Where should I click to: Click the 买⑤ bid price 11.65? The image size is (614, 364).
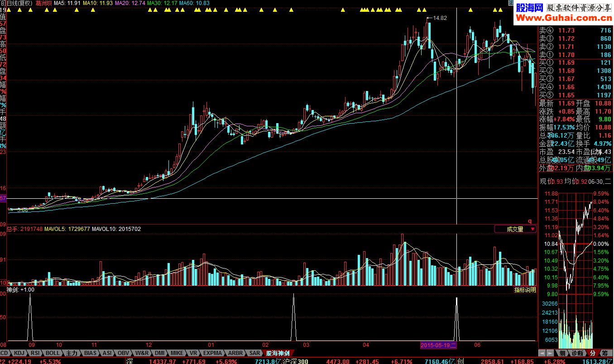point(566,96)
